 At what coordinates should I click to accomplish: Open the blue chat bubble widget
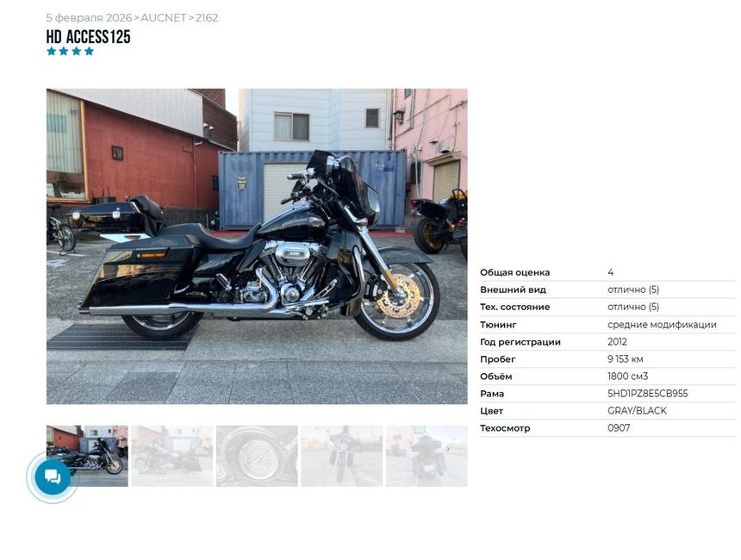pos(53,476)
